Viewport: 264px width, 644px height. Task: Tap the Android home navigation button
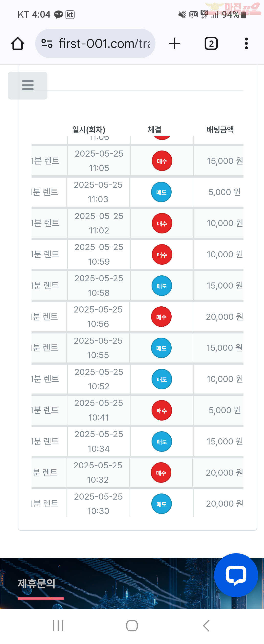pos(132,625)
